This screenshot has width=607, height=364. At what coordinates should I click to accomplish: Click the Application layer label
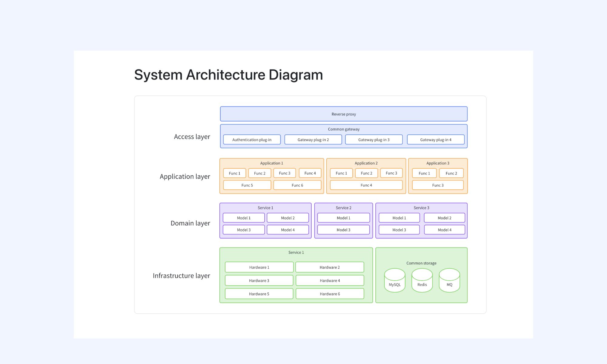point(185,177)
